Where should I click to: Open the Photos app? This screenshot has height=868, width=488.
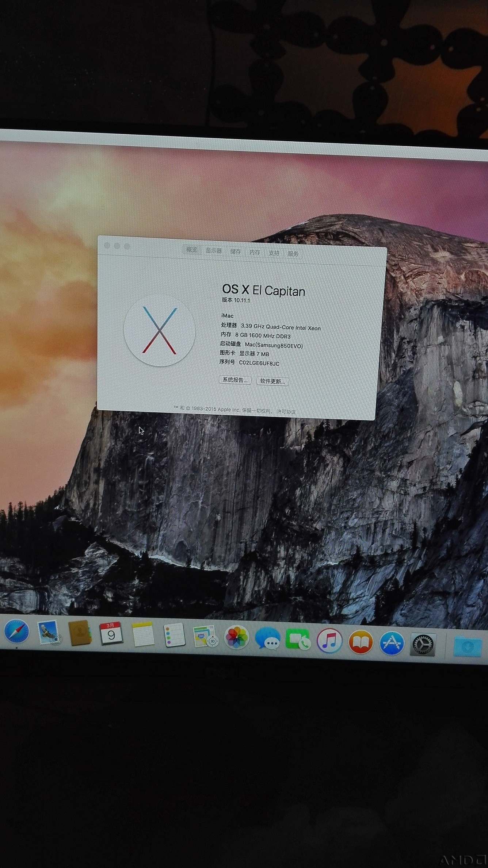click(x=237, y=638)
